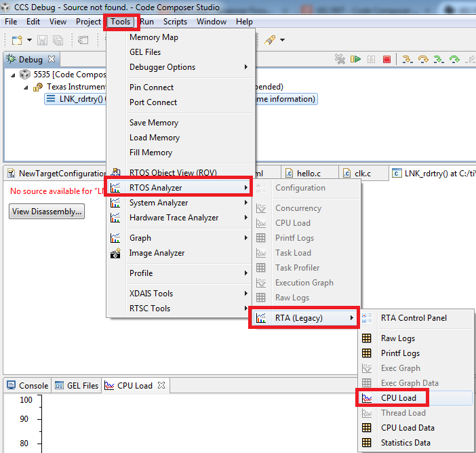Open dropdown arrow beside flashlight icon
The width and height of the screenshot is (476, 453).
tap(282, 40)
